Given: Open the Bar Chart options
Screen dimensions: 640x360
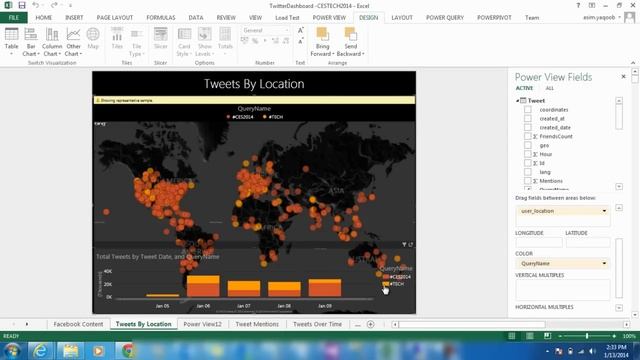Looking at the screenshot, I should (x=31, y=42).
